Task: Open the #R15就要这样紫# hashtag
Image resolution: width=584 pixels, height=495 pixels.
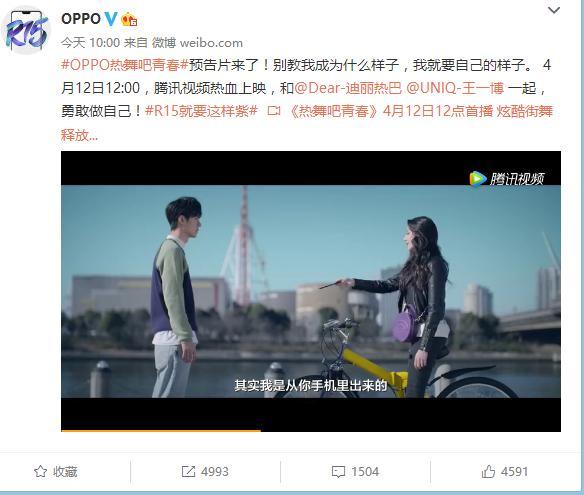Action: pos(201,111)
